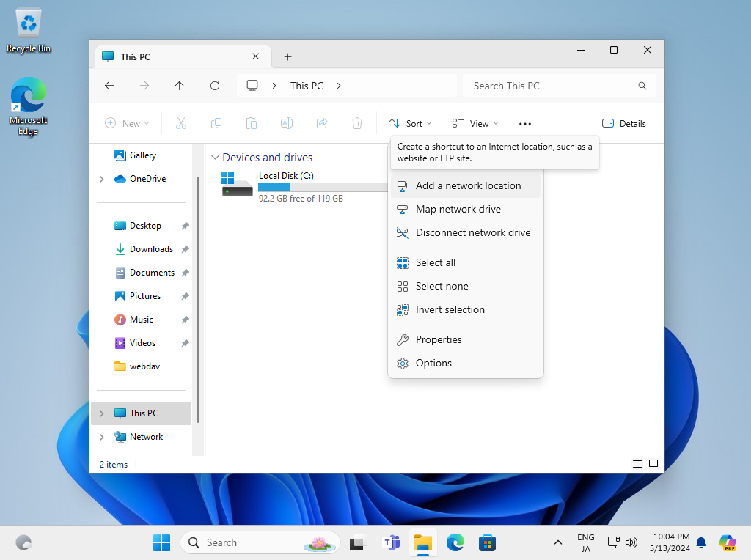Unpin Music pin icon
This screenshot has height=560, width=751.
click(186, 320)
